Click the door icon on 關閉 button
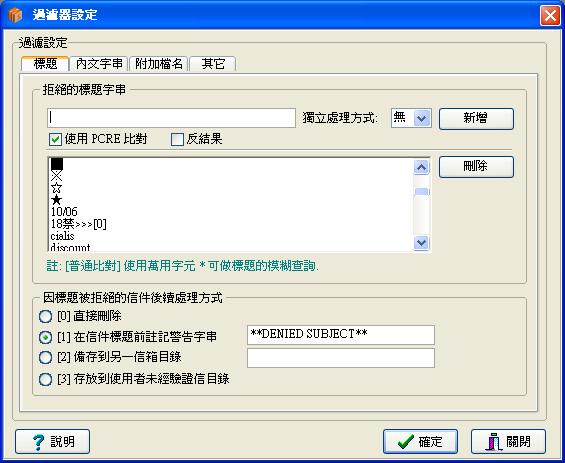 click(x=494, y=442)
